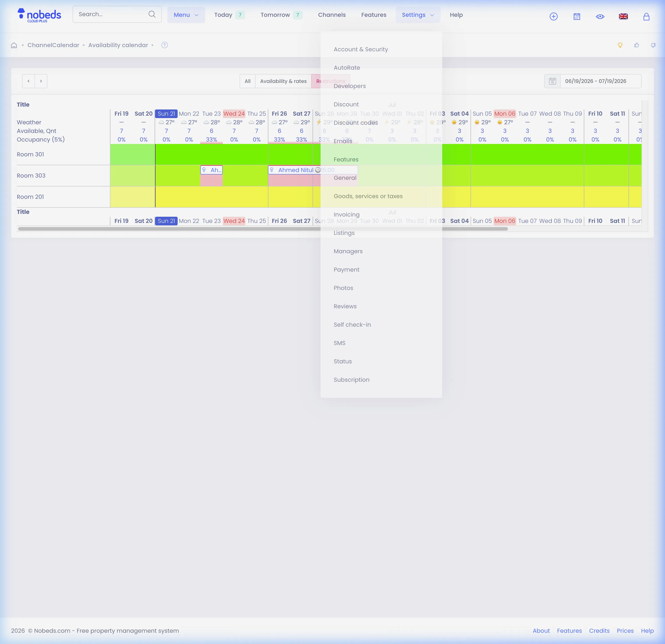Select Availability & rates view
665x644 pixels.
point(283,81)
